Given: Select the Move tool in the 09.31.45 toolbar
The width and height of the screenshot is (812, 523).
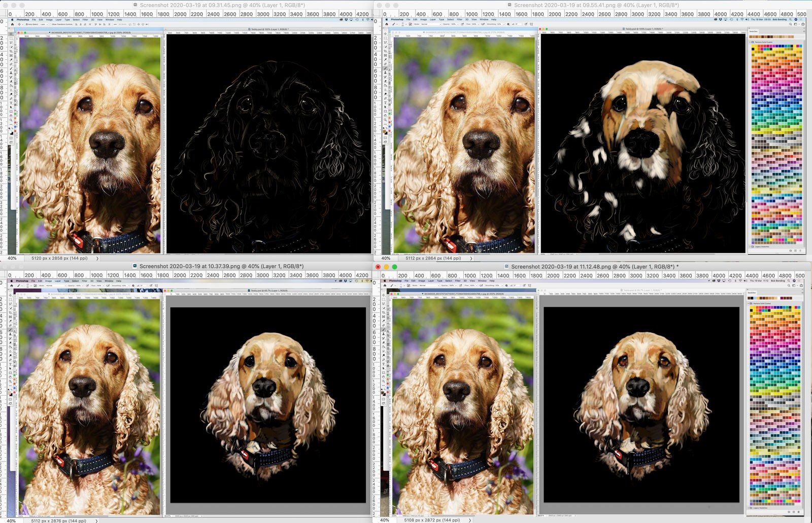Looking at the screenshot, I should click(x=11, y=34).
